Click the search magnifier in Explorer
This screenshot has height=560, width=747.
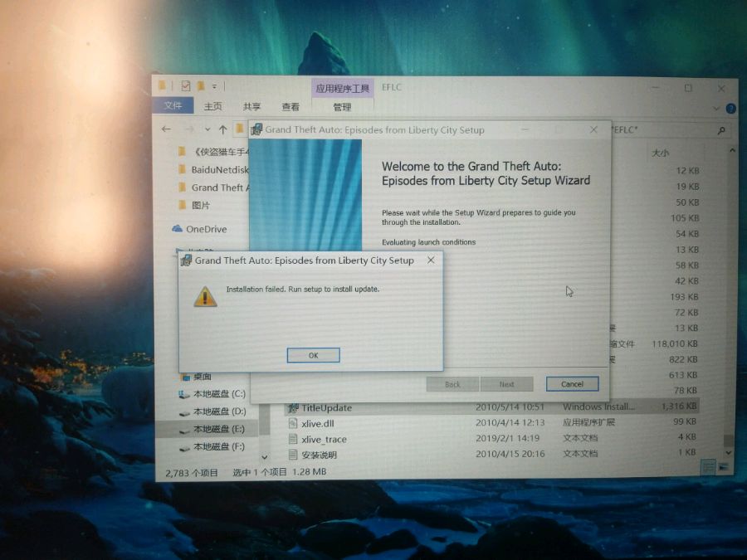click(720, 130)
